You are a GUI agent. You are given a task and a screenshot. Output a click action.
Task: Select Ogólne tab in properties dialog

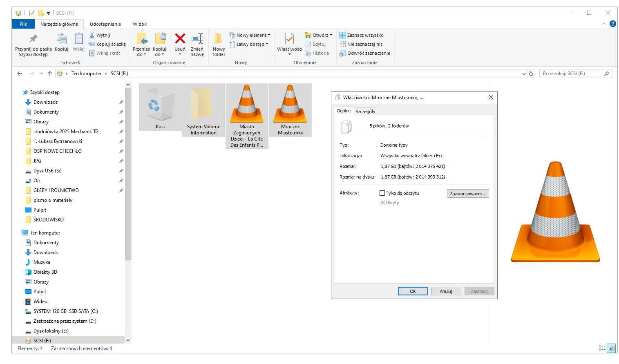(344, 111)
